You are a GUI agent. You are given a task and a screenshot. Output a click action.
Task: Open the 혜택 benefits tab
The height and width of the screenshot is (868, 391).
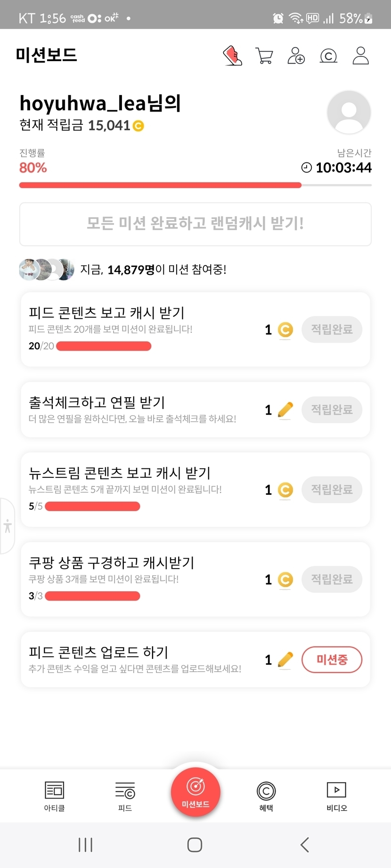pyautogui.click(x=266, y=796)
